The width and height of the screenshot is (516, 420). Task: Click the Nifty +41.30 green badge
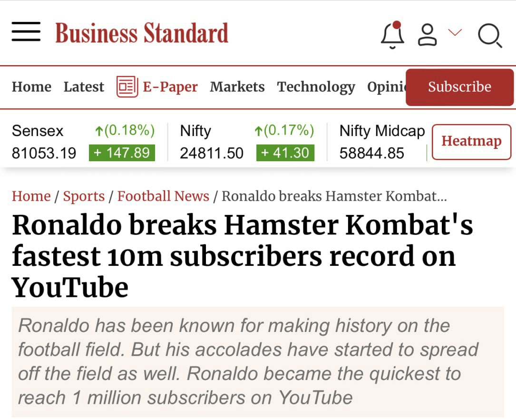[285, 153]
